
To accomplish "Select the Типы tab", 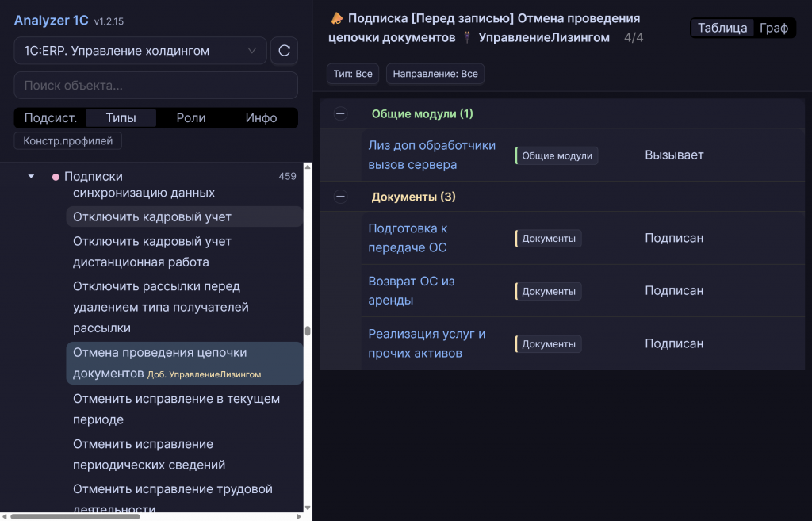I will coord(121,117).
